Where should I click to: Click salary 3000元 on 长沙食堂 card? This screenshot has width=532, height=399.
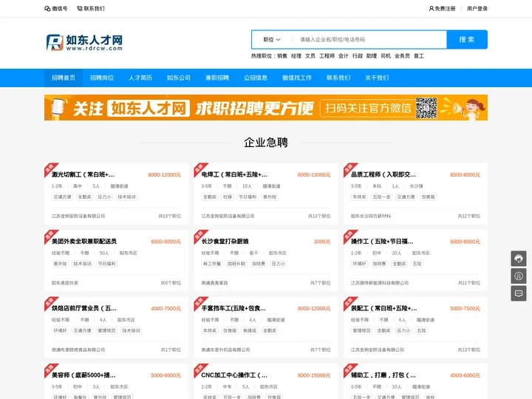click(322, 242)
